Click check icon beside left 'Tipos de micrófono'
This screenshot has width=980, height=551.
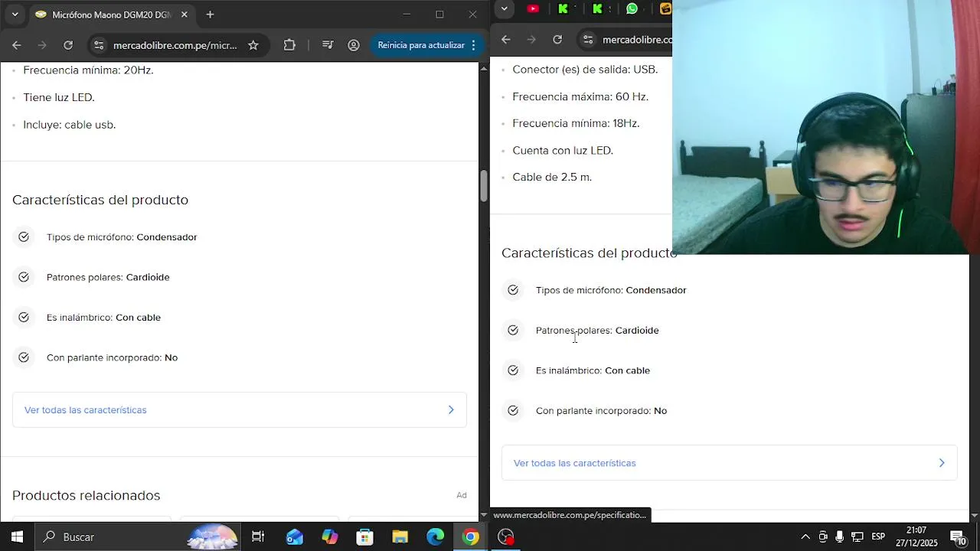[x=24, y=237]
